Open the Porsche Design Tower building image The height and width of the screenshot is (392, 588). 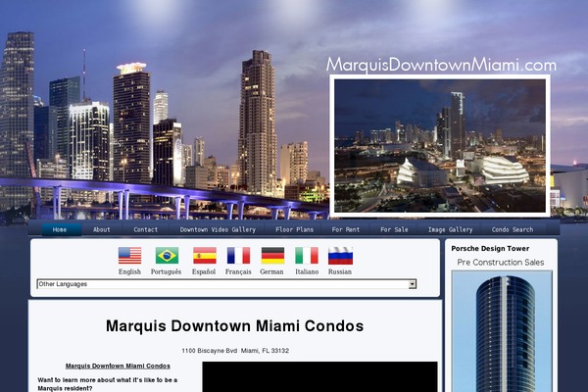pos(502,331)
